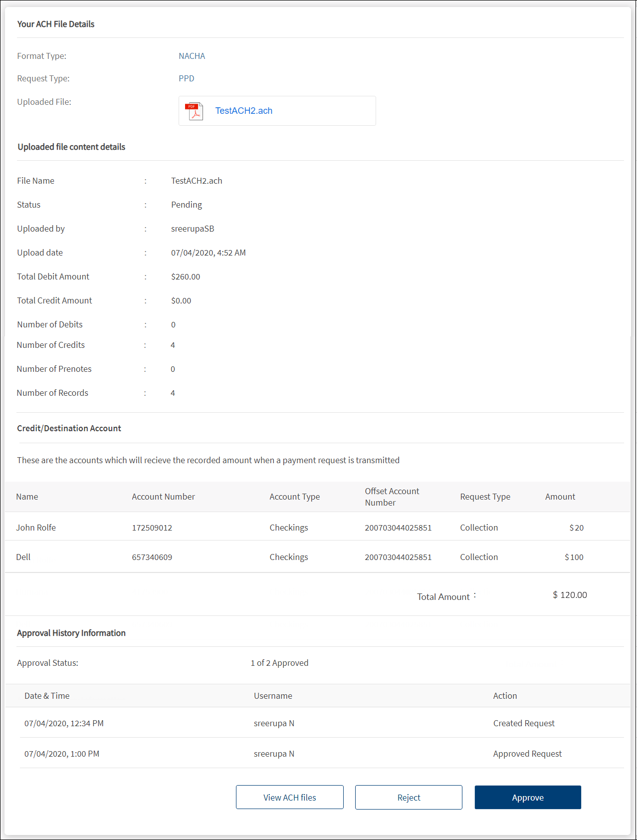Click the Name column header

point(27,497)
